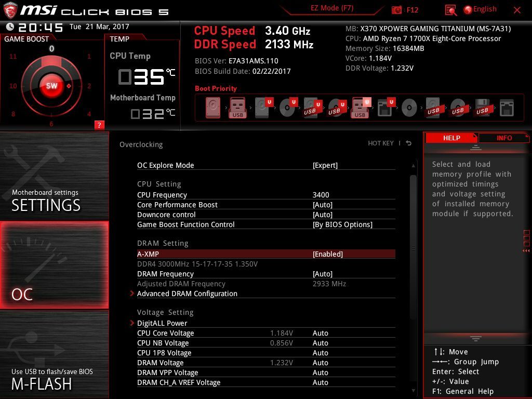Image resolution: width=532 pixels, height=399 pixels.
Task: Open Downcore control [Auto] options
Action: click(322, 215)
